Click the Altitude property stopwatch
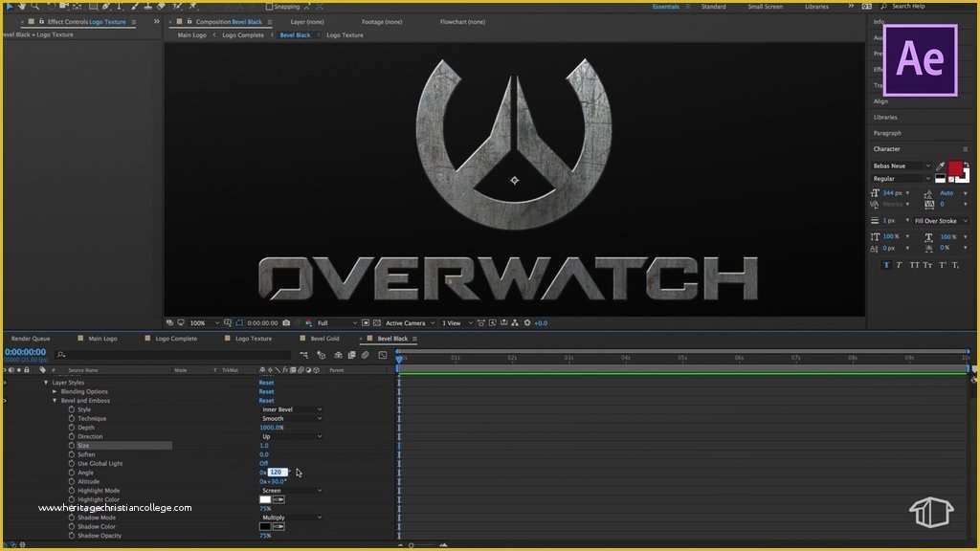Image resolution: width=980 pixels, height=551 pixels. coord(71,482)
